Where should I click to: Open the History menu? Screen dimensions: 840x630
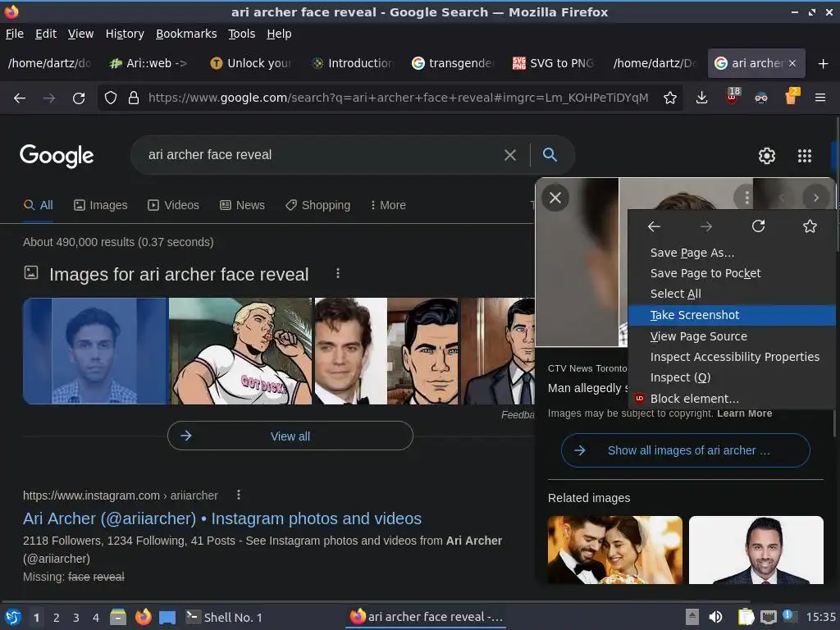[x=125, y=34]
